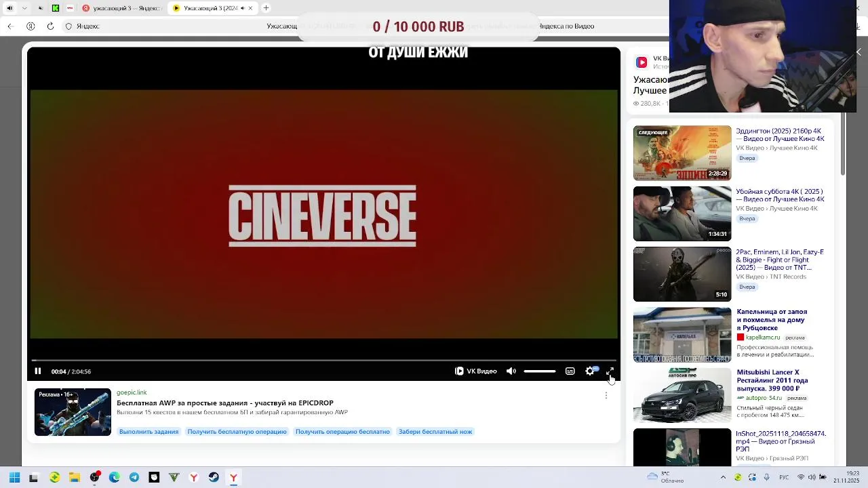The height and width of the screenshot is (488, 868).
Task: Open OBS Studio taskbar icon
Action: (x=94, y=477)
